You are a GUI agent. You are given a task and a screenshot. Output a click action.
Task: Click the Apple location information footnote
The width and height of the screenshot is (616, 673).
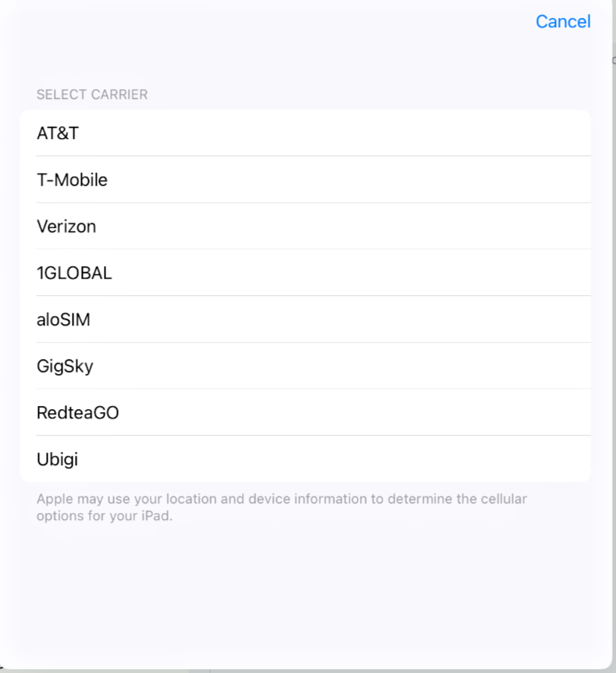click(x=282, y=507)
